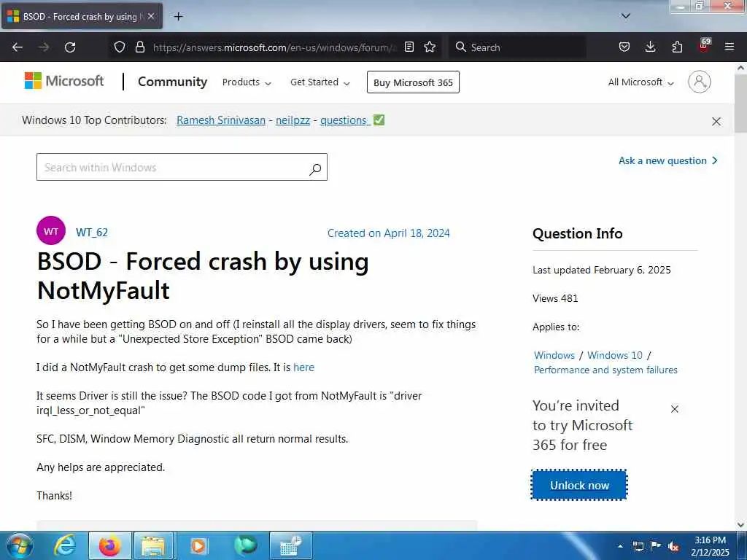
Task: Click the Created on April 18, 2024 date
Action: point(389,233)
